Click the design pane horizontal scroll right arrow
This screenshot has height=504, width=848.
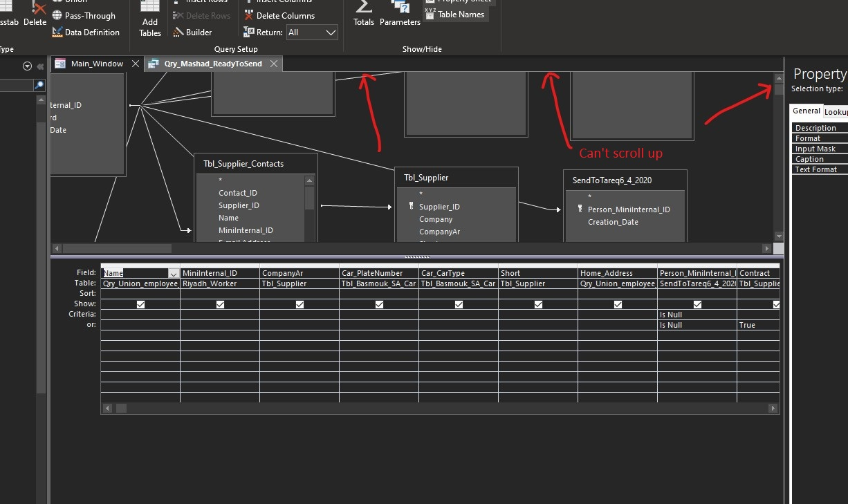766,248
